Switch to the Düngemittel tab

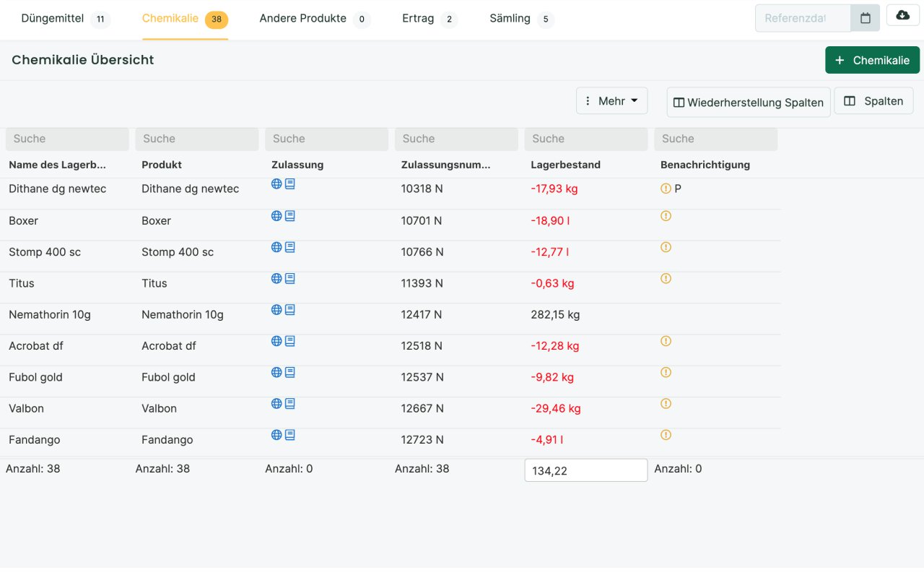click(x=65, y=19)
